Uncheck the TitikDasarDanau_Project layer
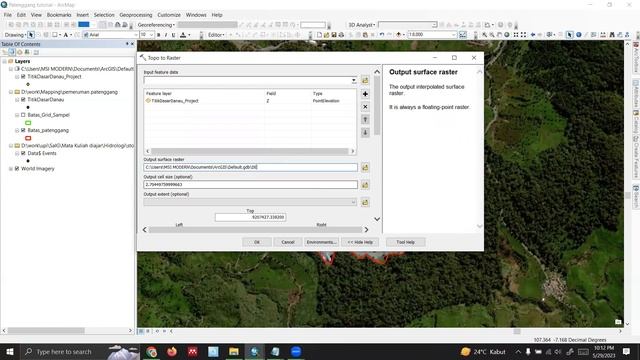This screenshot has height=360, width=640. click(23, 77)
